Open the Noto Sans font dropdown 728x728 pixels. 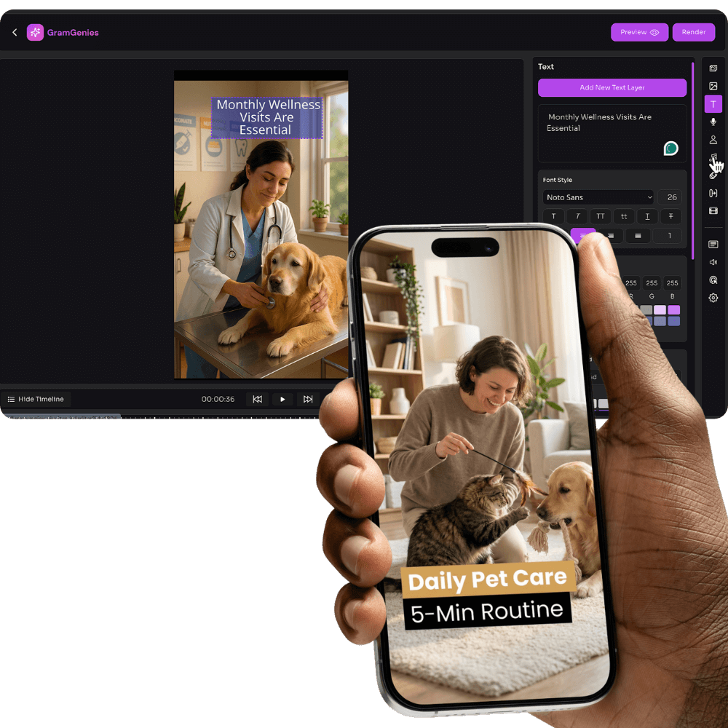(598, 197)
